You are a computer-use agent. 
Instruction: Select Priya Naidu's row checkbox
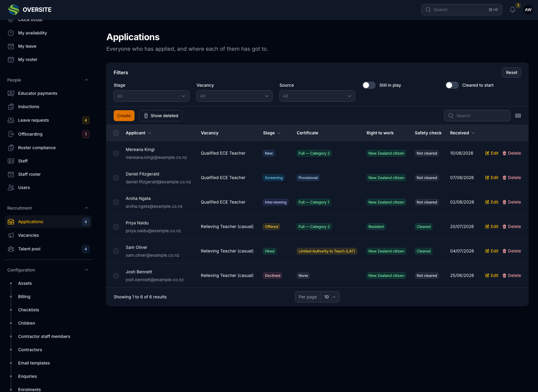coord(116,227)
